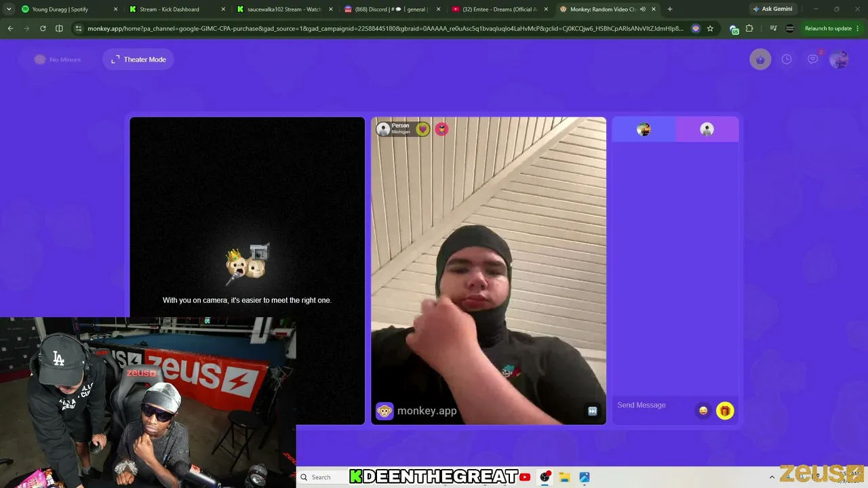Toggle the browser side panel icon

tap(59, 28)
